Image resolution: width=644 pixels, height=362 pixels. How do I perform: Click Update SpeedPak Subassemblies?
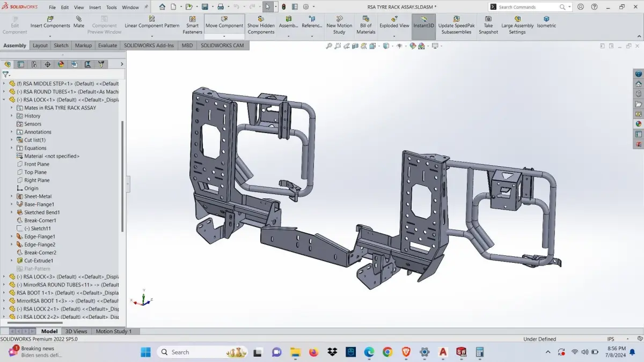pos(456,25)
